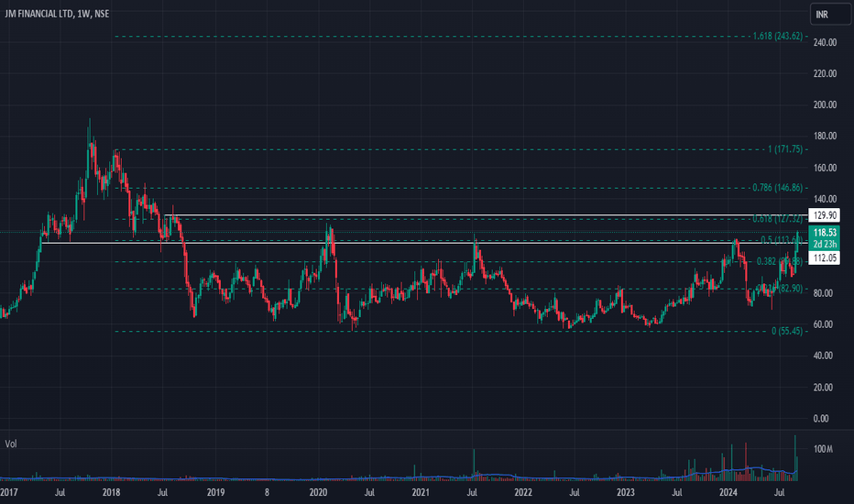Click the 160.00 price axis label
This screenshot has height=504, width=854.
click(825, 168)
